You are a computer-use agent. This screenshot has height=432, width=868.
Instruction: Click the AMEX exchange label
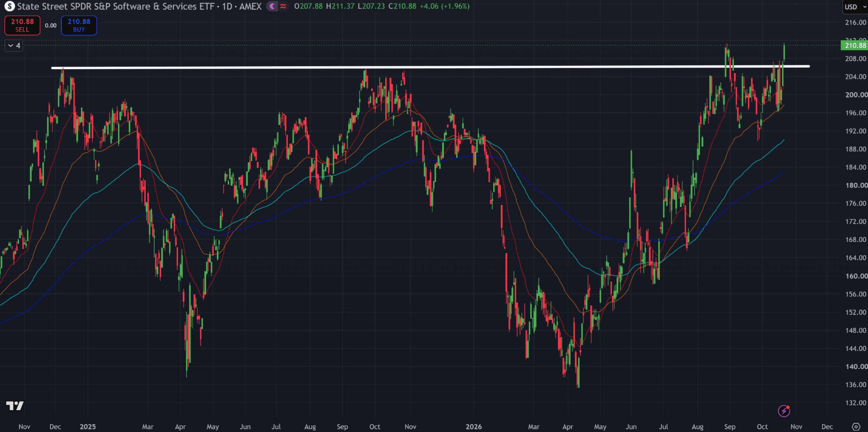coord(250,6)
